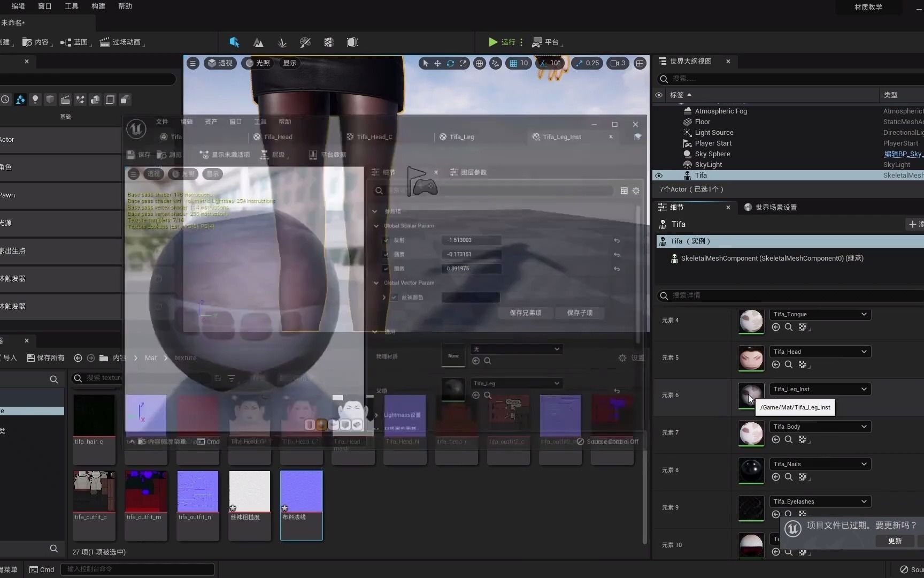Show Shapes category cube icon
Image resolution: width=924 pixels, height=578 pixels.
[x=50, y=100]
